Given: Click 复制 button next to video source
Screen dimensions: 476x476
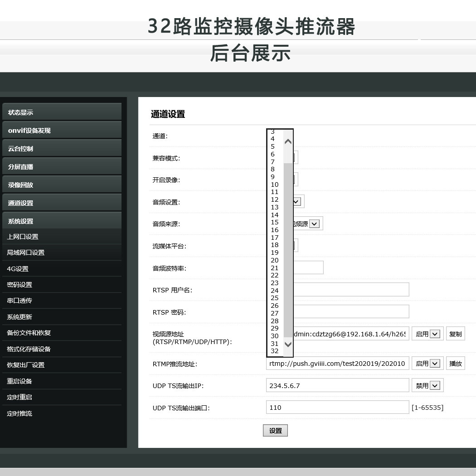Looking at the screenshot, I should point(455,334).
